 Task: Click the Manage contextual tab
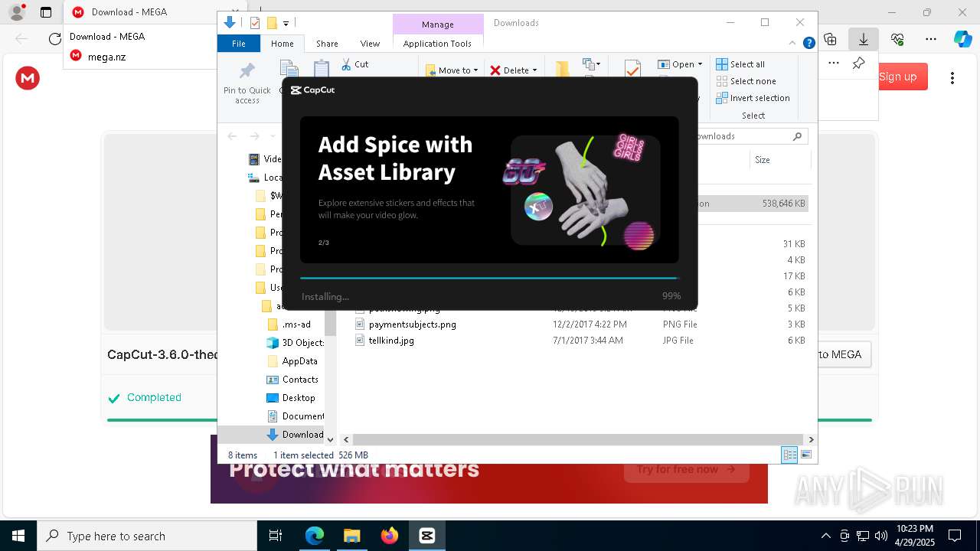(438, 24)
